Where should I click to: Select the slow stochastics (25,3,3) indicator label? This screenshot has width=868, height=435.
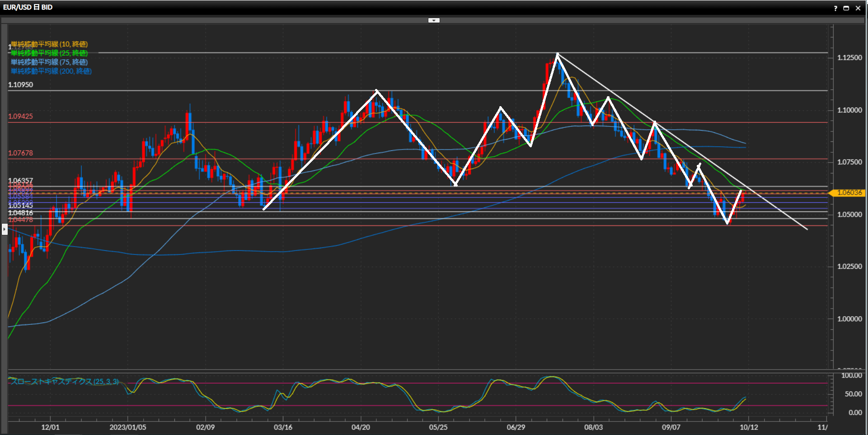(65, 382)
